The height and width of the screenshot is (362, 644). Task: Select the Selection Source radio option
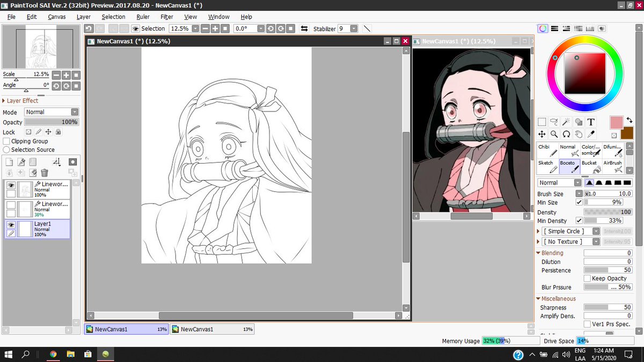pos(6,150)
